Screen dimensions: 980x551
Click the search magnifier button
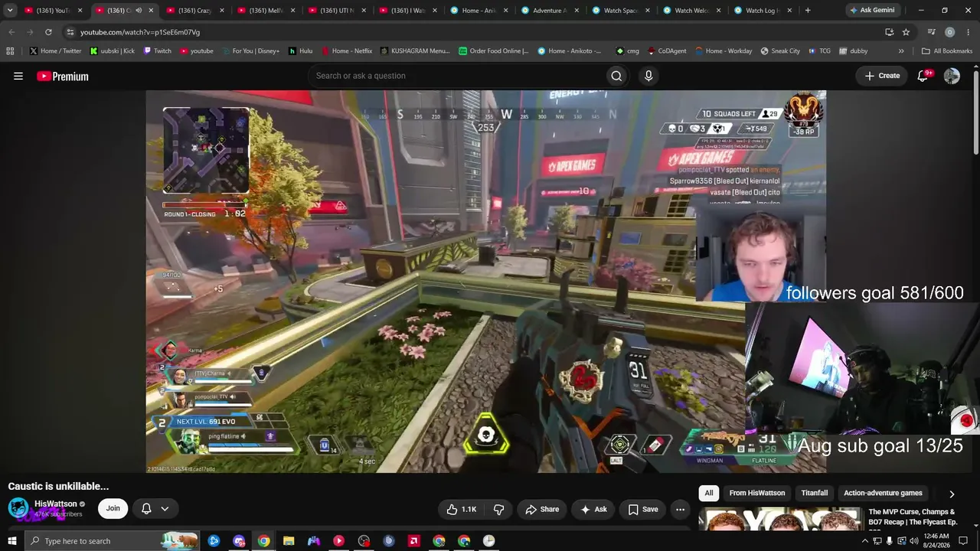point(616,76)
